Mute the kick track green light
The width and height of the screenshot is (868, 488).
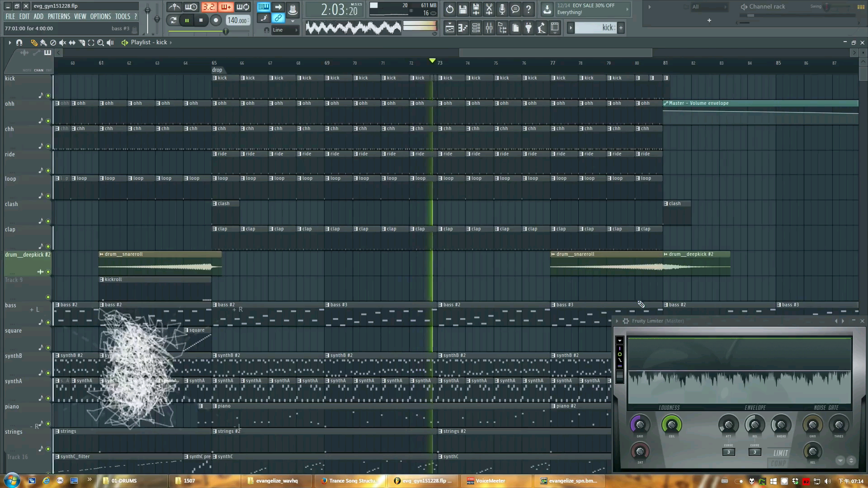click(x=48, y=95)
